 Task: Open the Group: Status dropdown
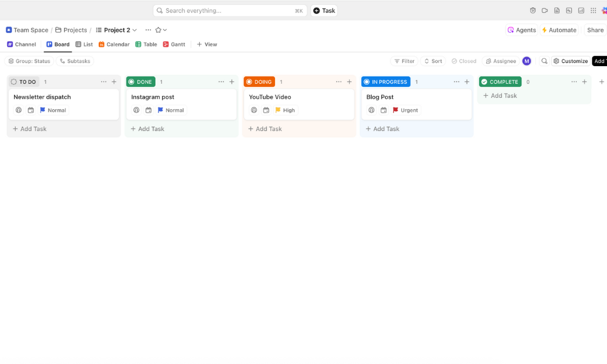[x=29, y=61]
